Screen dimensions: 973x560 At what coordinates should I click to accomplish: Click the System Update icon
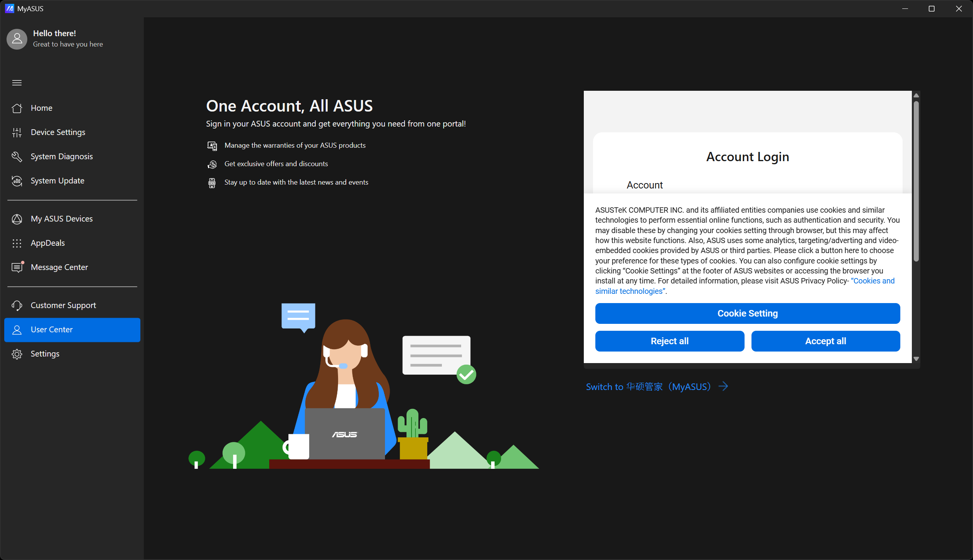17,181
